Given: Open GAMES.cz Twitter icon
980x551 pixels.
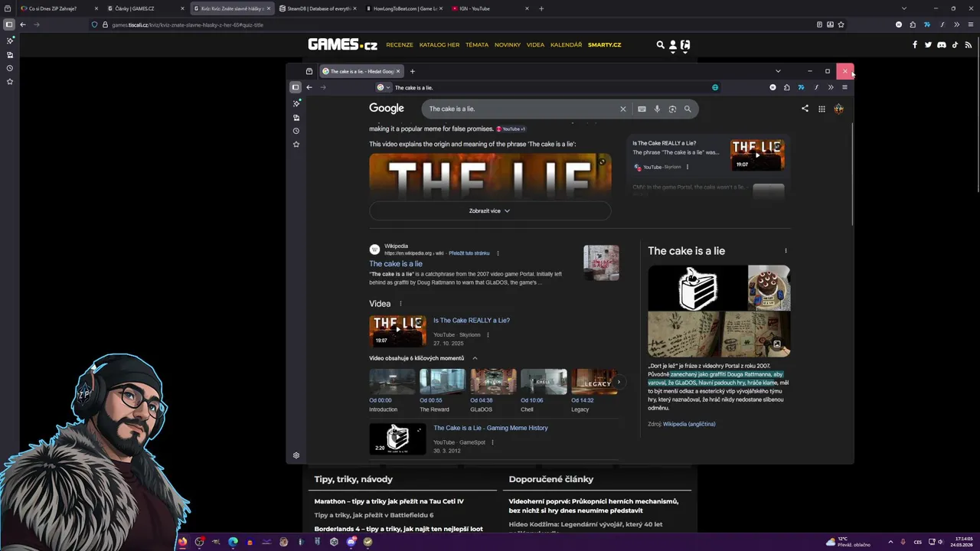Looking at the screenshot, I should pyautogui.click(x=928, y=44).
